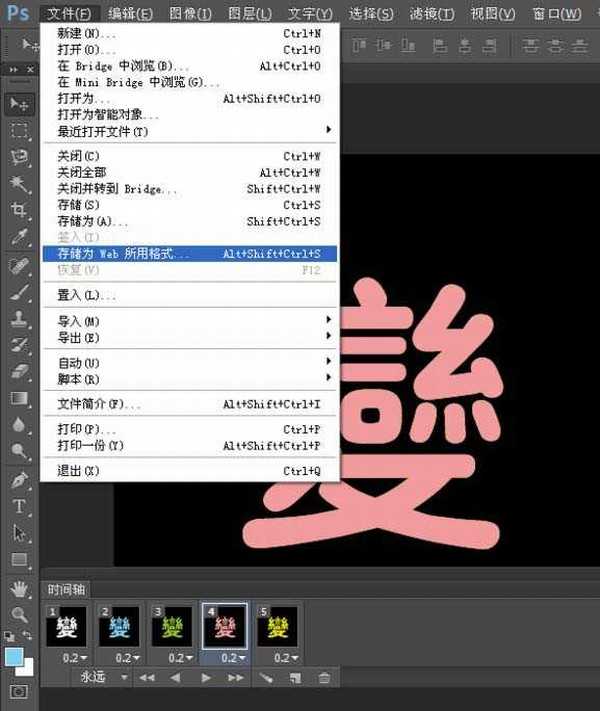Delete selected frame with trash icon

pos(324,678)
